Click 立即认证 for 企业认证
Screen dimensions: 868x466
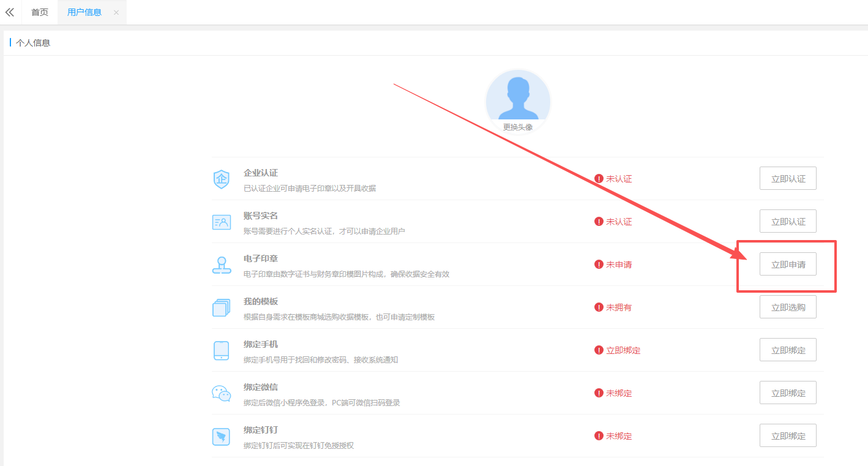click(788, 179)
